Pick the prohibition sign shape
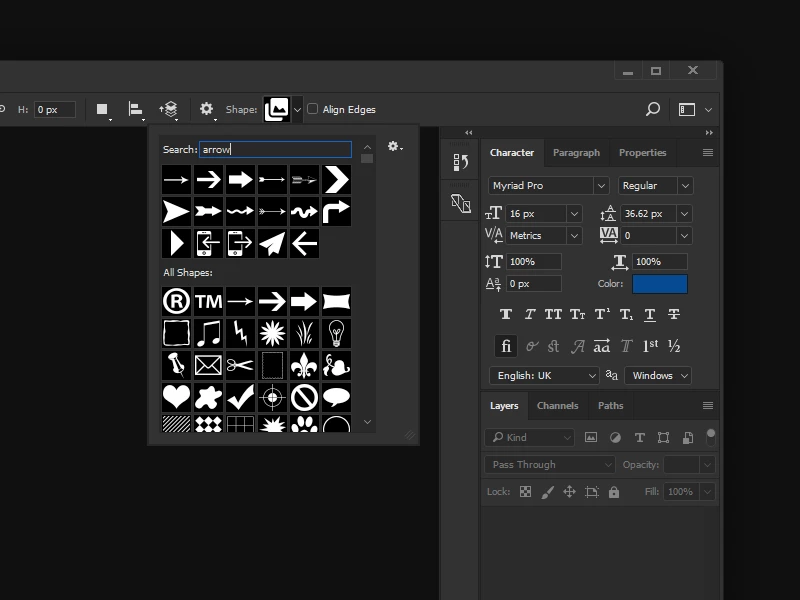The height and width of the screenshot is (600, 800). coord(305,397)
